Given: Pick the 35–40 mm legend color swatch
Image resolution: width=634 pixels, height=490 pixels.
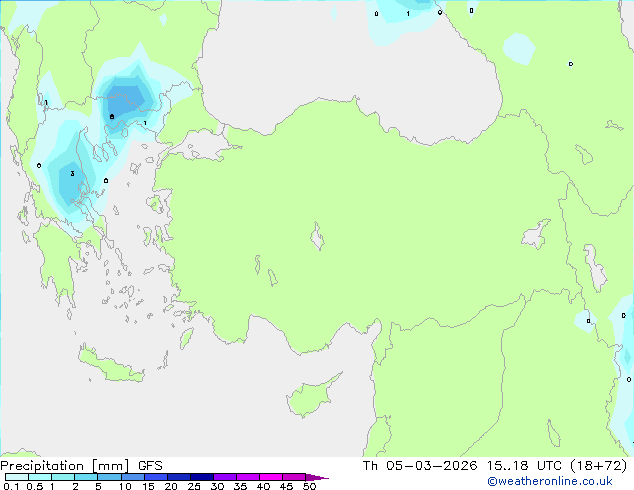Looking at the screenshot, I should click(247, 477).
